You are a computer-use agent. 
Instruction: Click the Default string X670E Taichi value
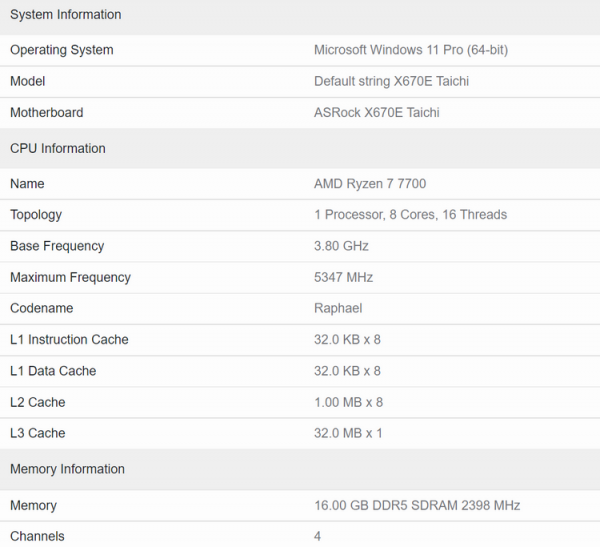click(391, 81)
